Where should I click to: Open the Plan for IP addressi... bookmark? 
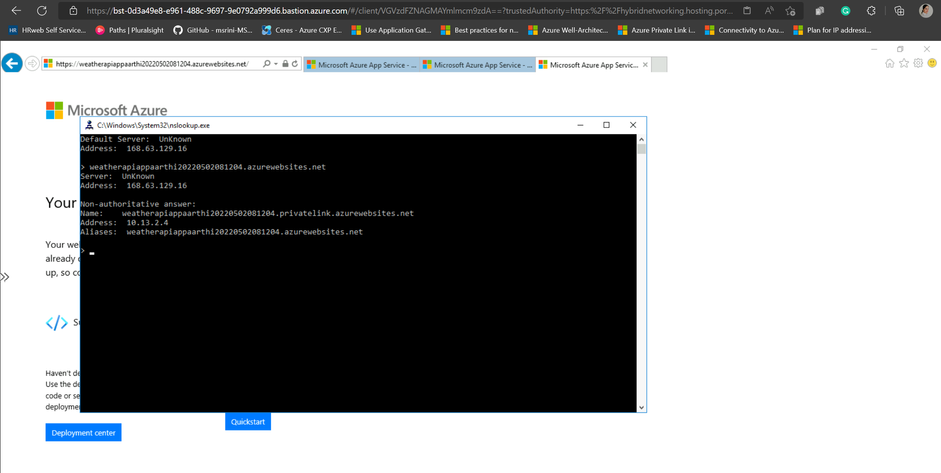click(x=833, y=30)
